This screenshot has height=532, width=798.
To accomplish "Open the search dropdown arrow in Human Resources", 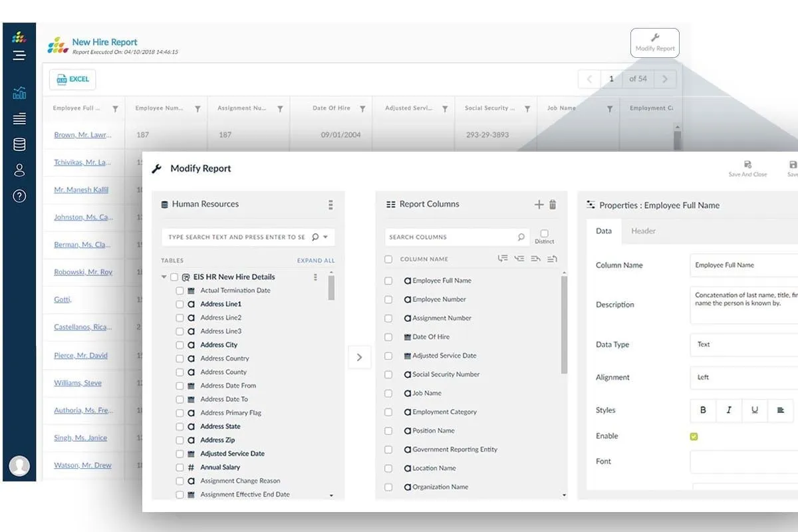I will pyautogui.click(x=326, y=237).
